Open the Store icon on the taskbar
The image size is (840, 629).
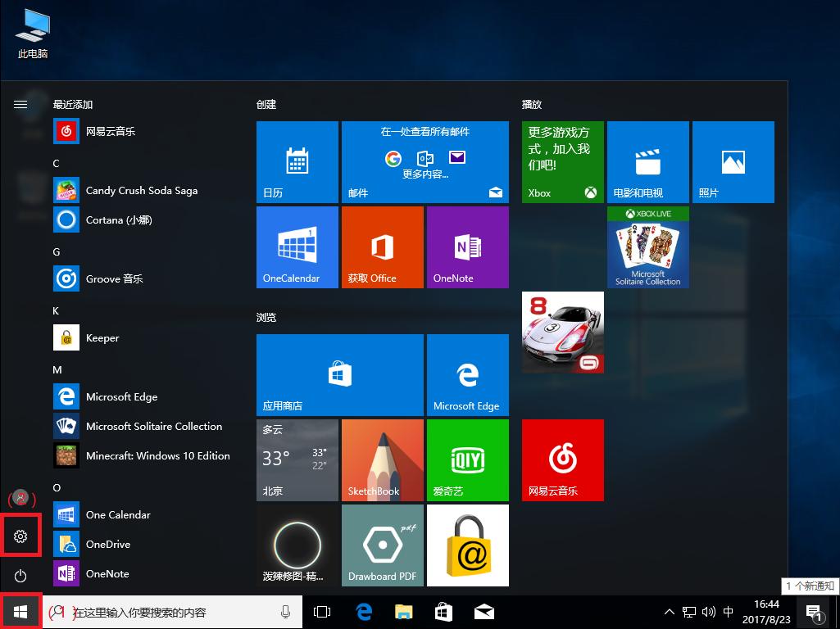click(443, 611)
